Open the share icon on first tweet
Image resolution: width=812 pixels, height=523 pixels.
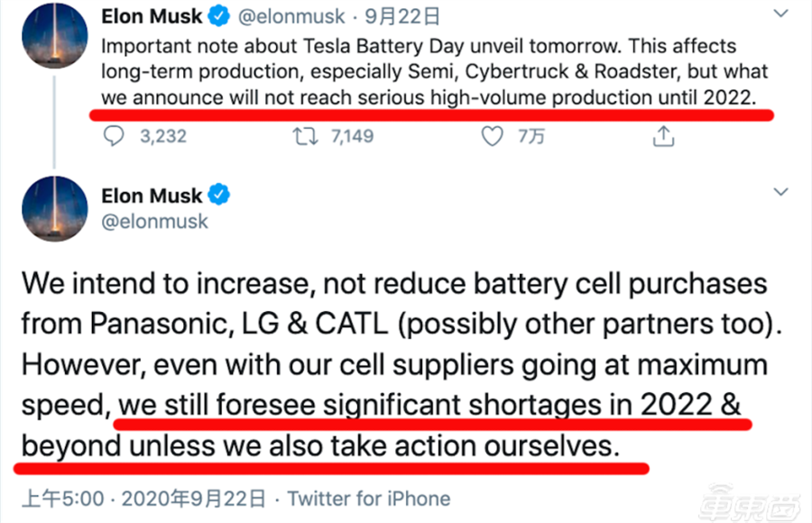point(663,136)
